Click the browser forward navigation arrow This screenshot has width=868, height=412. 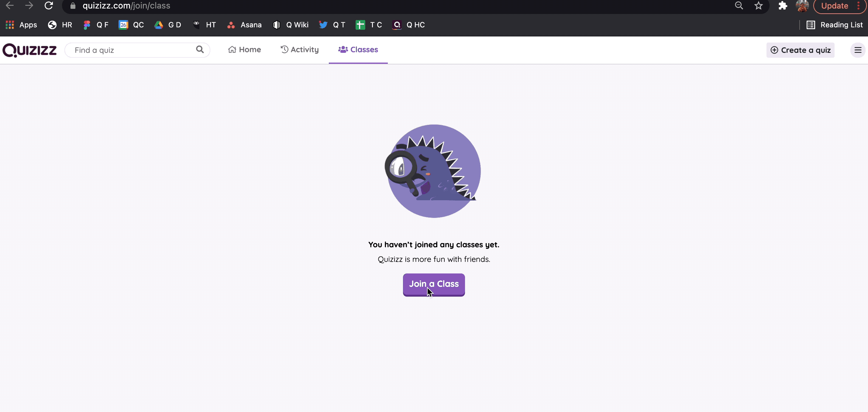click(x=29, y=6)
